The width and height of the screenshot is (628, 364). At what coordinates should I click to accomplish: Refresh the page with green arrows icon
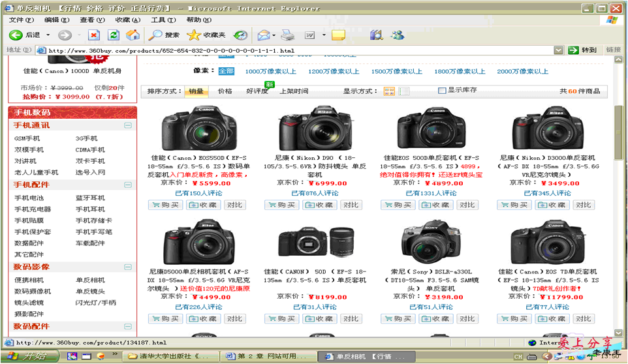pos(114,35)
